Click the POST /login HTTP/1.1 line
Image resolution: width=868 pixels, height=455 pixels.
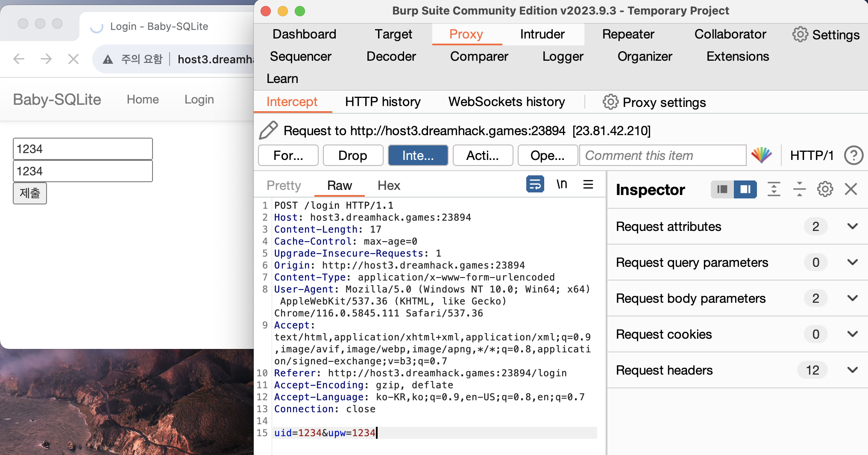(334, 205)
